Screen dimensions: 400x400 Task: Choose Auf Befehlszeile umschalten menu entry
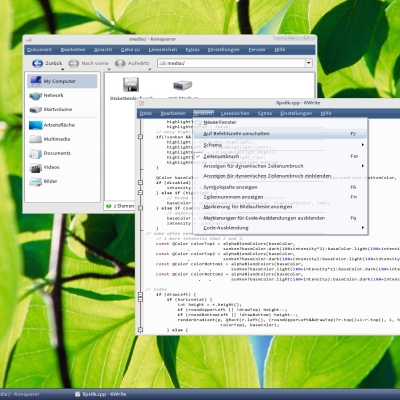[x=279, y=134]
